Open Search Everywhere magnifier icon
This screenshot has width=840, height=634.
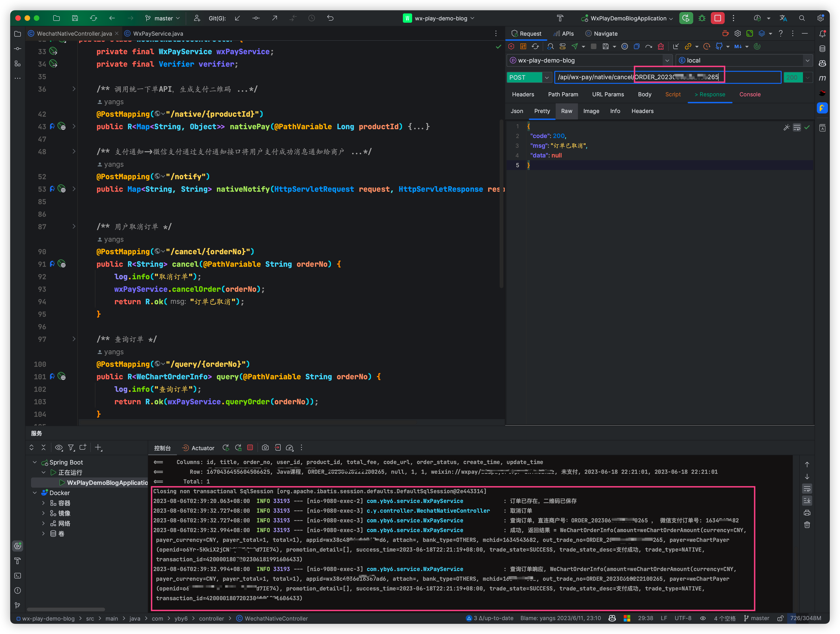802,18
